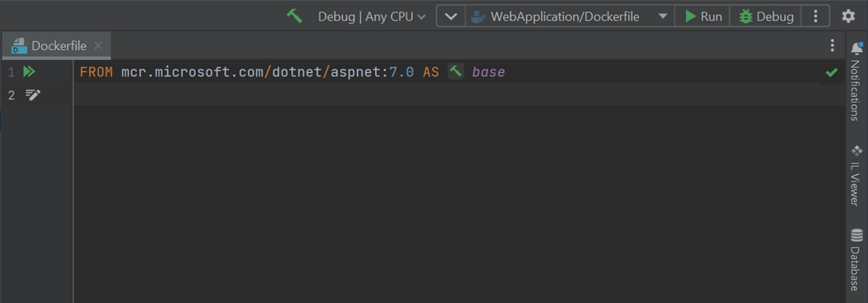This screenshot has height=303, width=868.
Task: Close the Dockerfile tab
Action: (x=98, y=46)
